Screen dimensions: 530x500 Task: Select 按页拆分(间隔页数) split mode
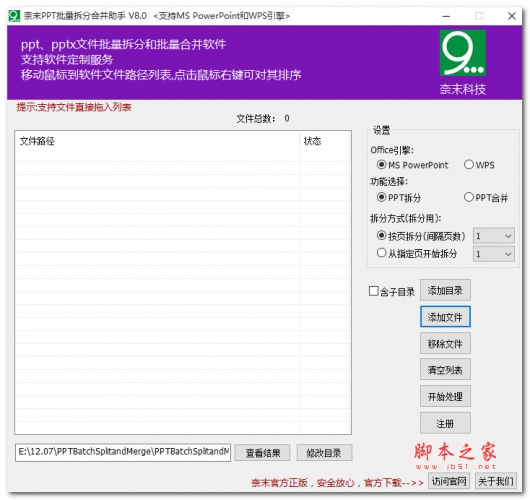point(421,236)
